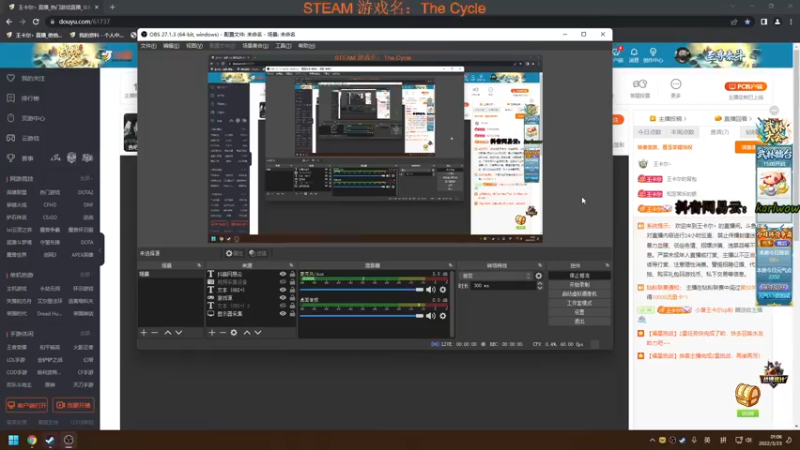Toggle visibility of 视频采集设备 source
Image resolution: width=800 pixels, height=450 pixels.
click(283, 282)
